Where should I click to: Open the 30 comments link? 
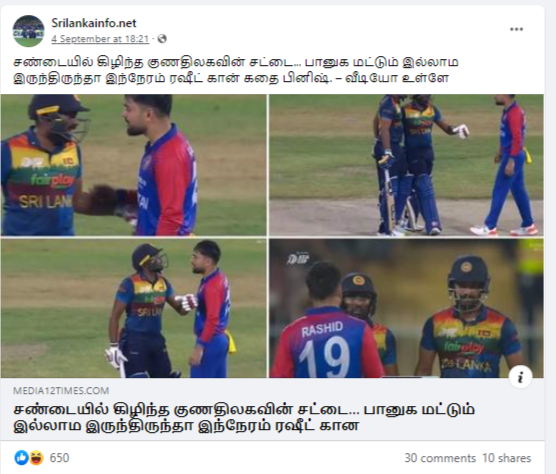[440, 458]
